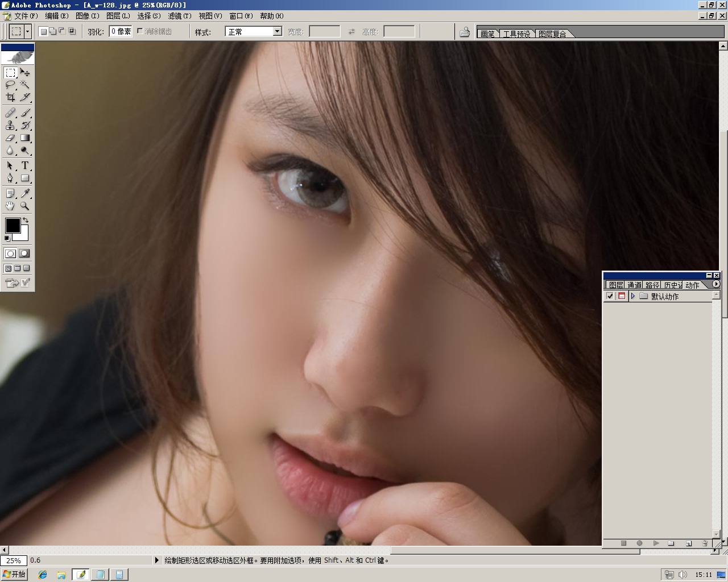The width and height of the screenshot is (728, 582).
Task: Create a new action set
Action: tap(671, 543)
